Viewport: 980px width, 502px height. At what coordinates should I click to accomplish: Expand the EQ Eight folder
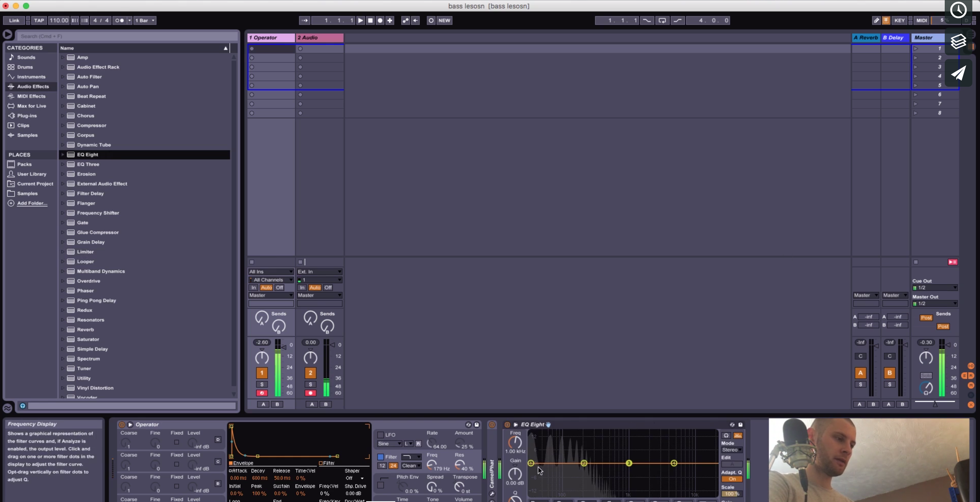pyautogui.click(x=62, y=154)
